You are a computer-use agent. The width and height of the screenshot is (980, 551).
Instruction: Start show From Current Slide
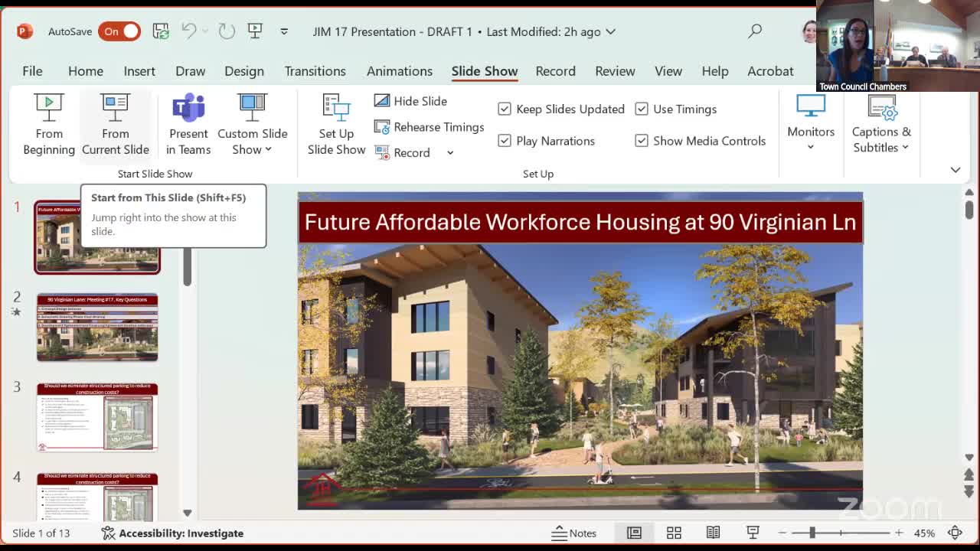[116, 125]
